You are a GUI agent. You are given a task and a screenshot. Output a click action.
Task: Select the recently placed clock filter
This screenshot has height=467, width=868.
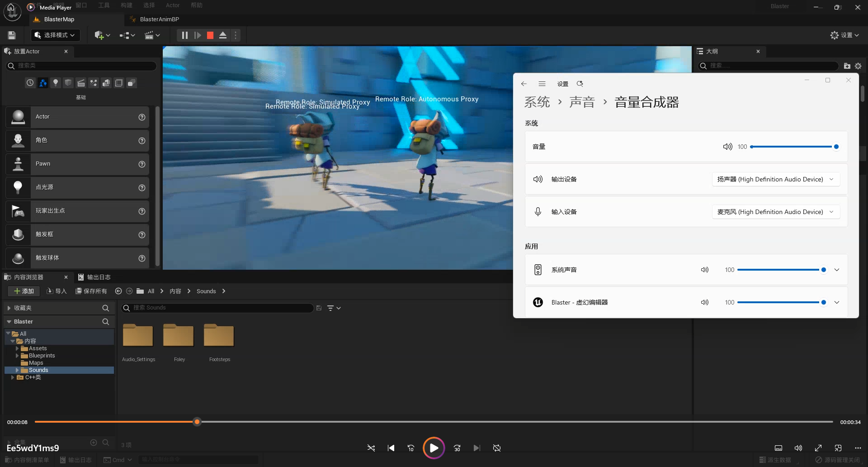click(x=30, y=83)
